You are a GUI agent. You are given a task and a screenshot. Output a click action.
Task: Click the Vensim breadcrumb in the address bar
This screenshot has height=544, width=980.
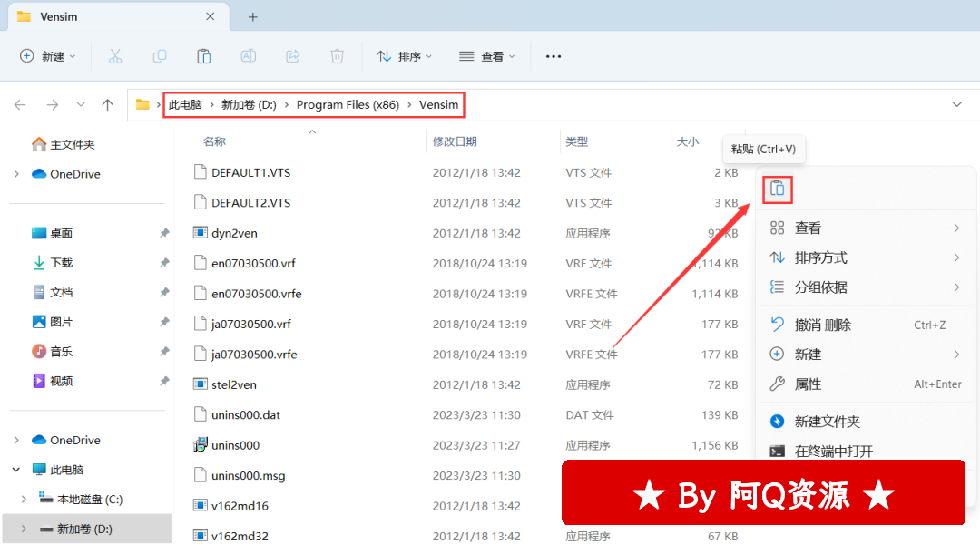pyautogui.click(x=439, y=104)
